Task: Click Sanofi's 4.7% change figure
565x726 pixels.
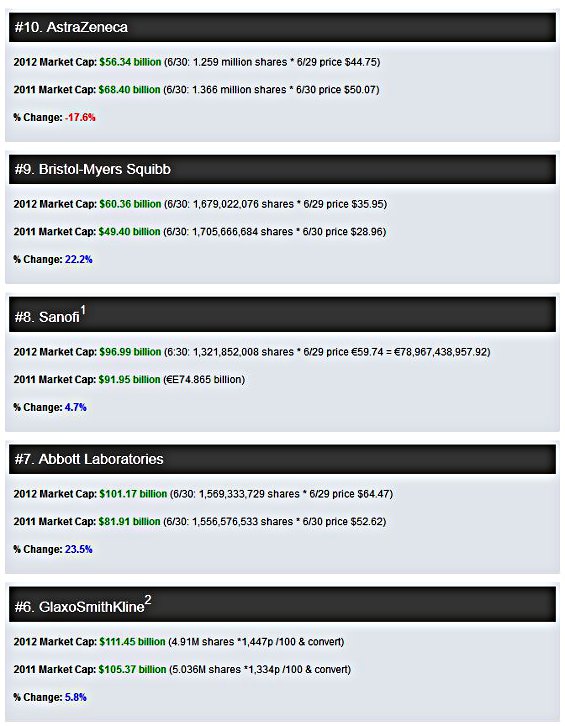Action: [x=75, y=407]
